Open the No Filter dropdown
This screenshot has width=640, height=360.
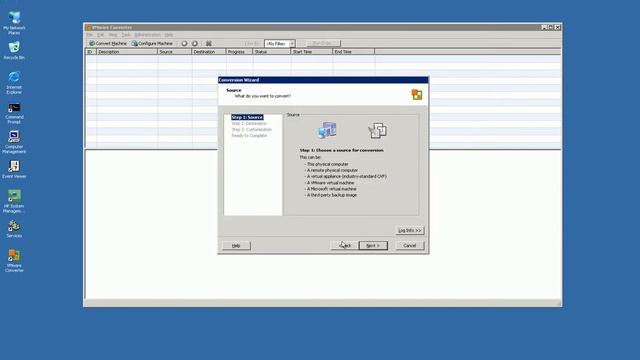pyautogui.click(x=280, y=43)
